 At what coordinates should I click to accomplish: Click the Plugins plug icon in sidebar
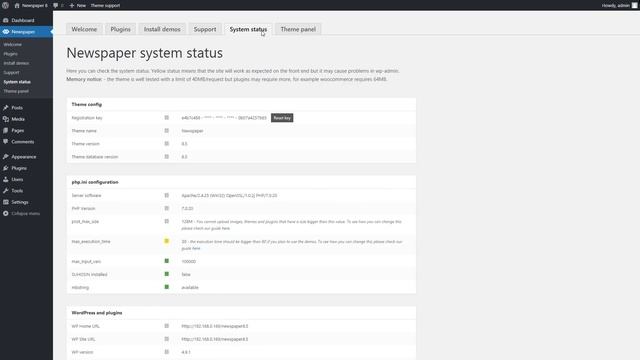click(6, 168)
